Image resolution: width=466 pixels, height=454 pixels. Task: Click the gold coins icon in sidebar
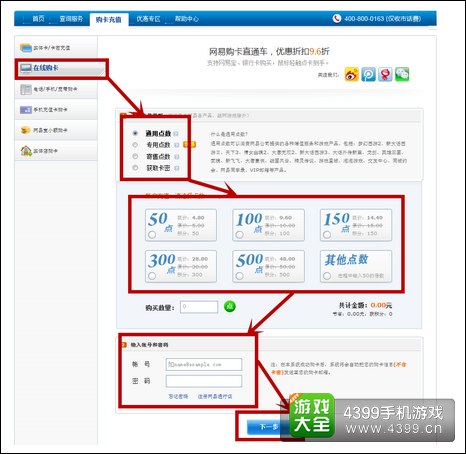[26, 130]
